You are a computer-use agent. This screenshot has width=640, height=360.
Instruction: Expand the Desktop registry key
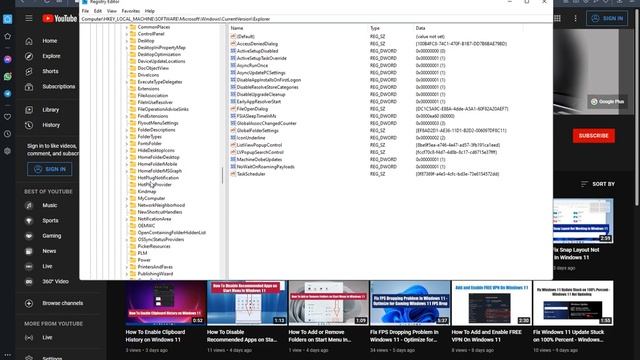coord(127,41)
